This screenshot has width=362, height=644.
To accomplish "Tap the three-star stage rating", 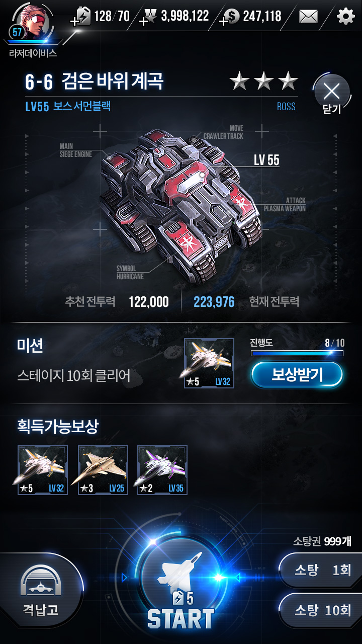I will 264,81.
